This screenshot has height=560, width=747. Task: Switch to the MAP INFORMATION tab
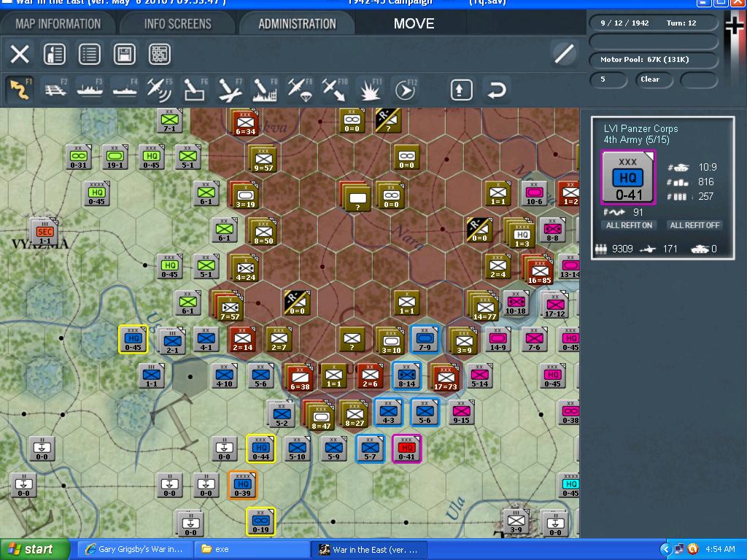(x=58, y=24)
